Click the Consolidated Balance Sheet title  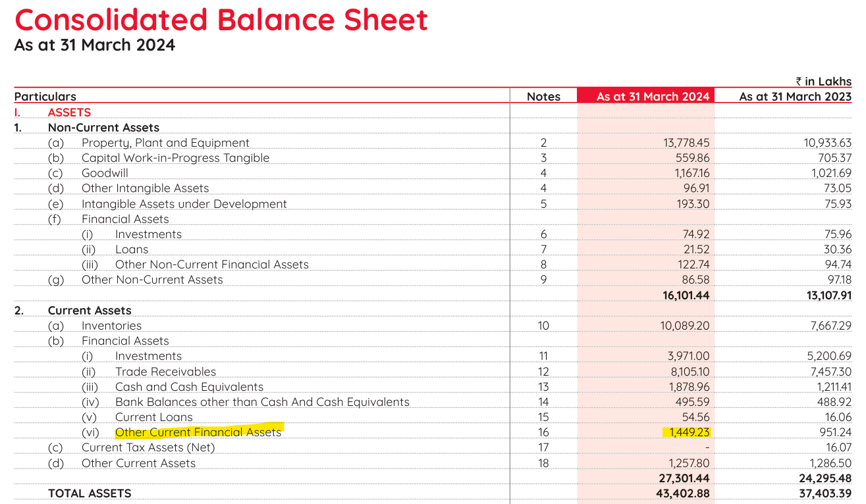(x=221, y=20)
